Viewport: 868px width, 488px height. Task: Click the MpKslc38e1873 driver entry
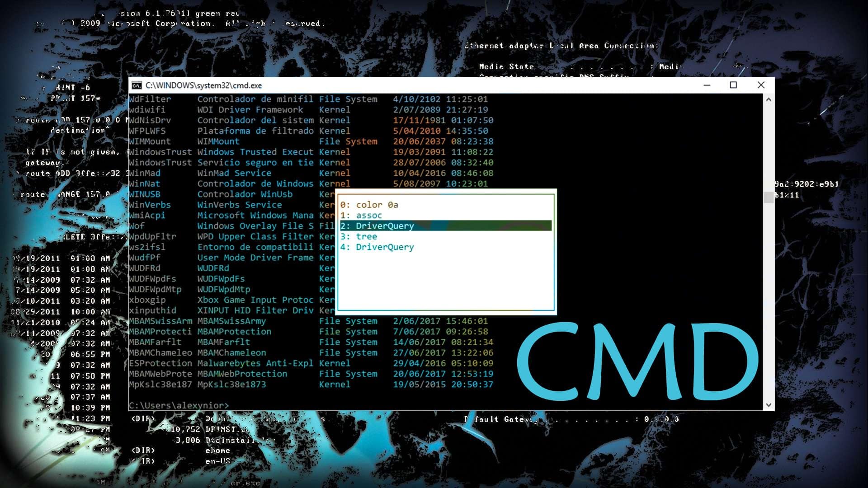tap(231, 385)
